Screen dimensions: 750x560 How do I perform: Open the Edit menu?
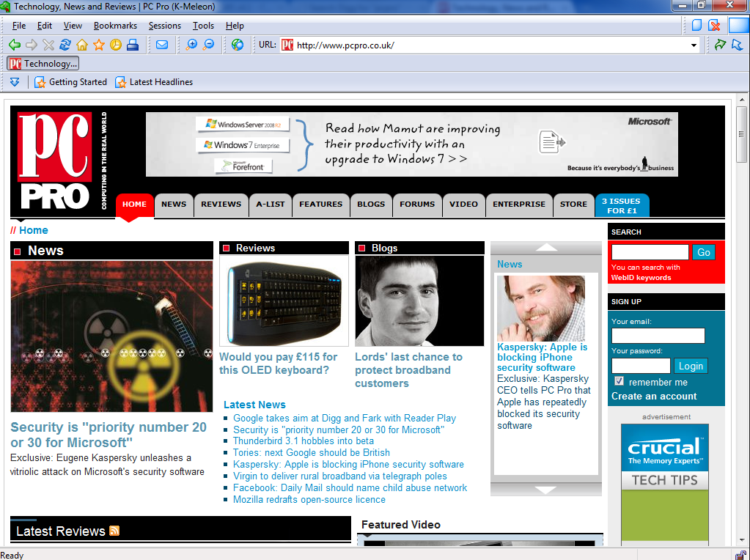click(45, 26)
